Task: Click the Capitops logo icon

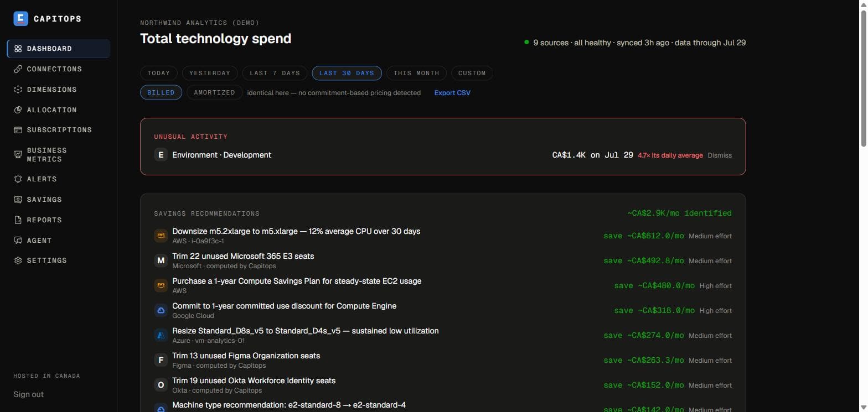Action: tap(20, 18)
